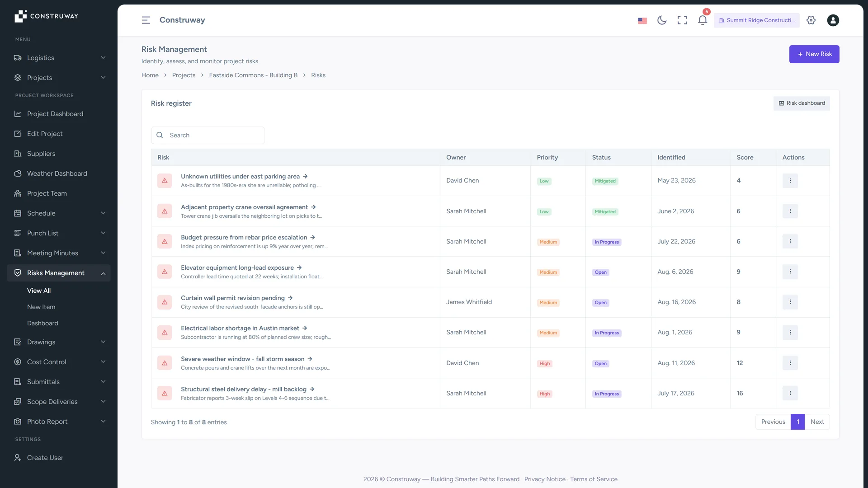Select New Item under Risks Management

41,307
